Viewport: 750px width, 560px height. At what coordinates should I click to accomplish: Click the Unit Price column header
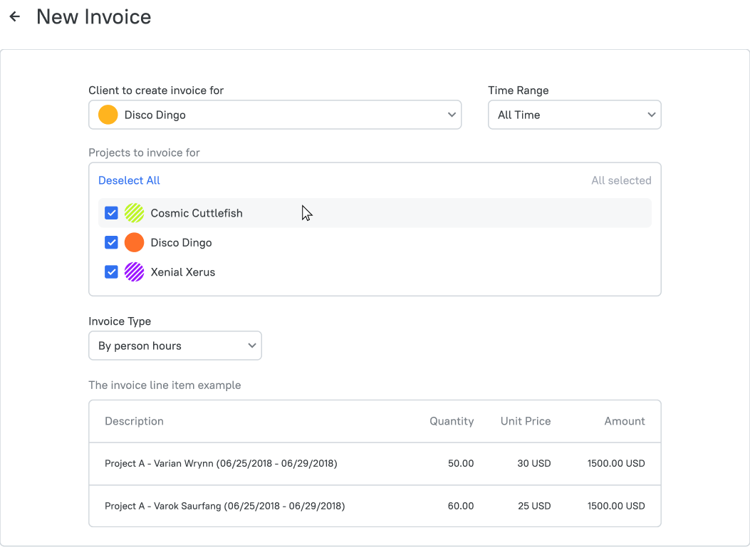(526, 421)
